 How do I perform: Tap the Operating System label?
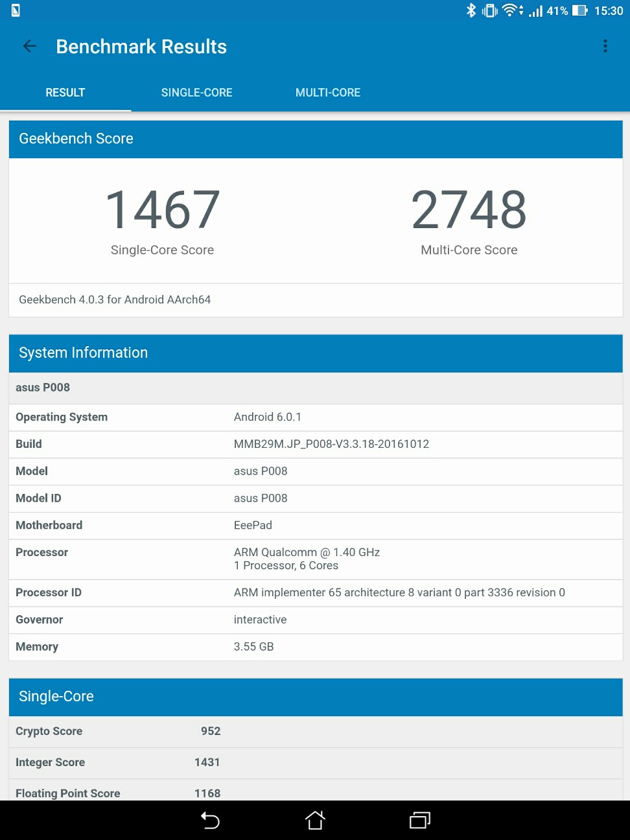tap(62, 417)
